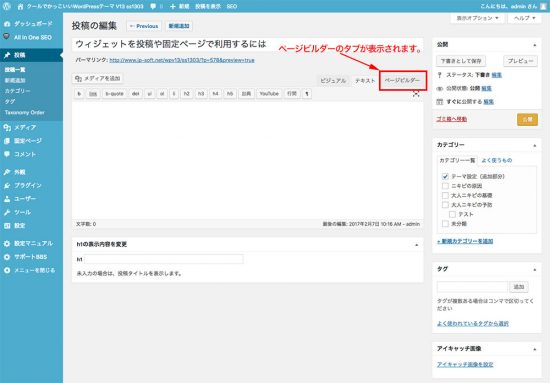This screenshot has height=383, width=550.
Task: Click the h4 quicktag button
Action: pos(215,94)
